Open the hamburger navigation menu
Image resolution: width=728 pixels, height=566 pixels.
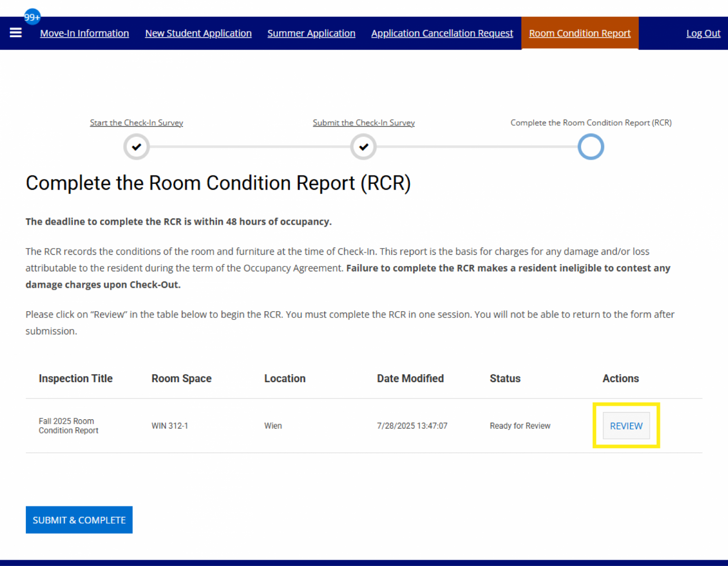[16, 33]
